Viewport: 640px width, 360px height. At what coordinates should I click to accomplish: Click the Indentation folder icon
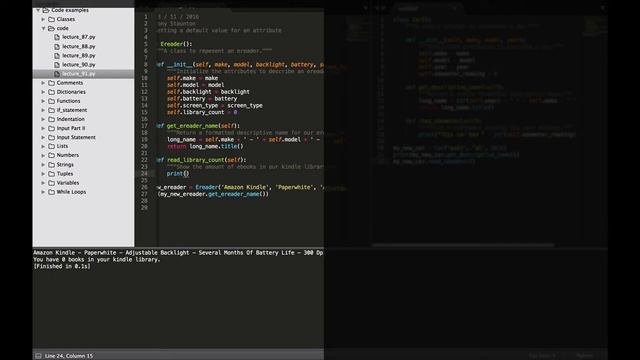click(x=51, y=119)
